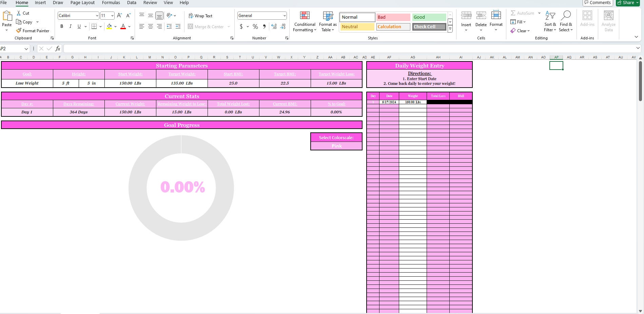Toggle italic formatting

[70, 26]
